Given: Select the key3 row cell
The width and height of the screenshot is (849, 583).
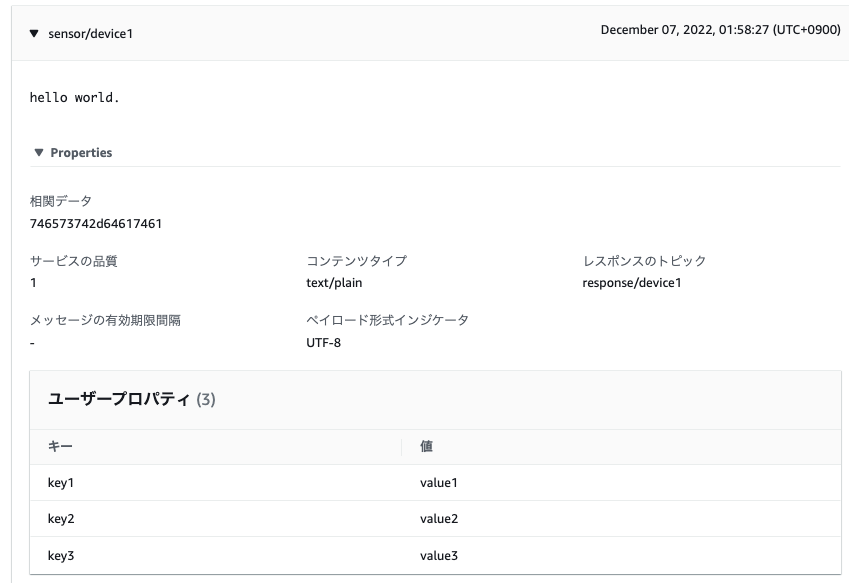Looking at the screenshot, I should click(61, 555).
